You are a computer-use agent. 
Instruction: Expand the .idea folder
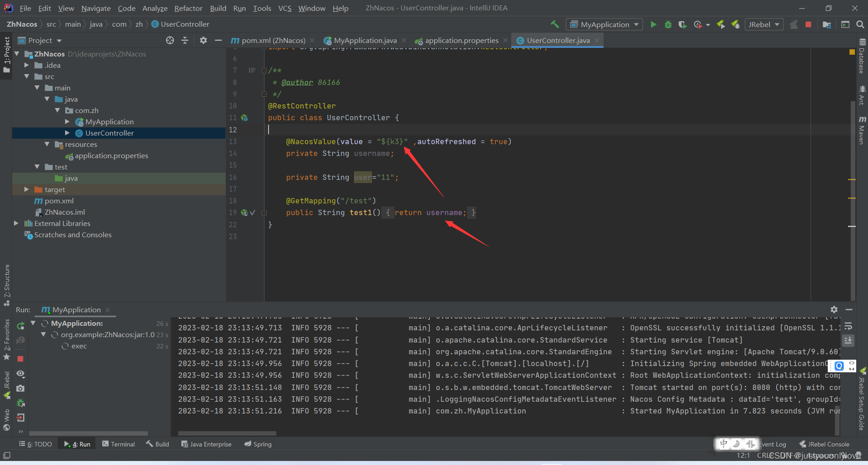[27, 65]
